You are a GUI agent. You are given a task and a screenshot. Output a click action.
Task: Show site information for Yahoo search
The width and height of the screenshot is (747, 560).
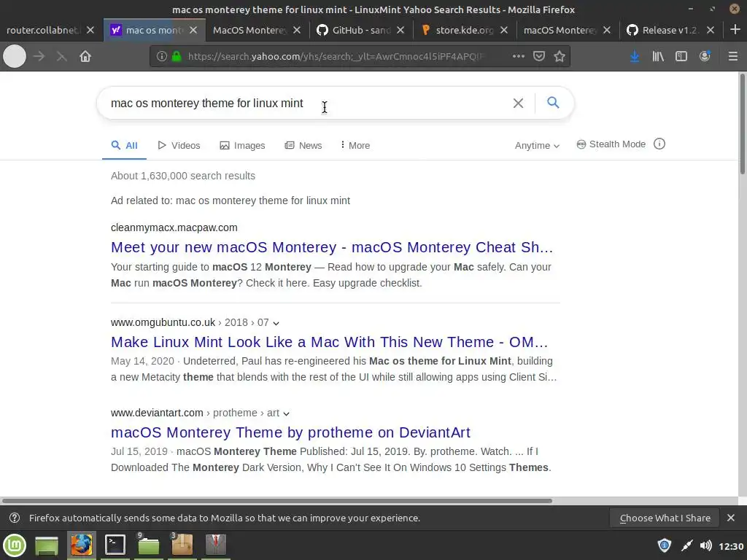[x=162, y=56]
